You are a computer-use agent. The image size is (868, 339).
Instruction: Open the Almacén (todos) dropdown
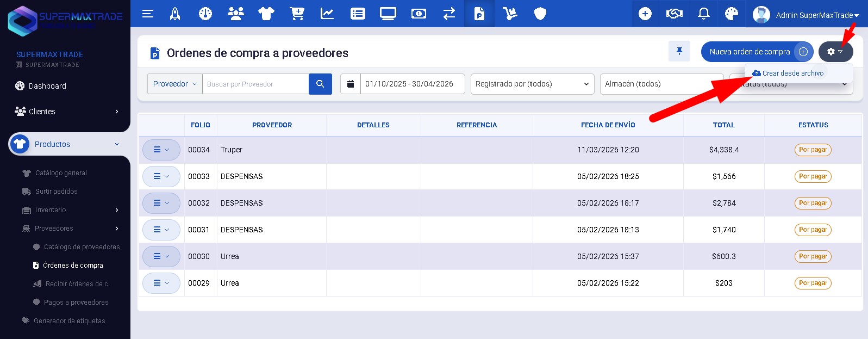coord(661,84)
